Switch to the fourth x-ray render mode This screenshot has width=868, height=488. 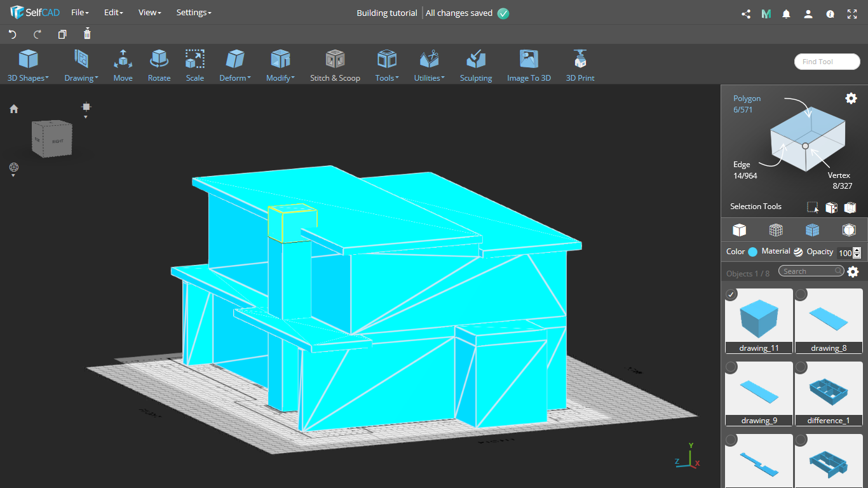pyautogui.click(x=849, y=230)
